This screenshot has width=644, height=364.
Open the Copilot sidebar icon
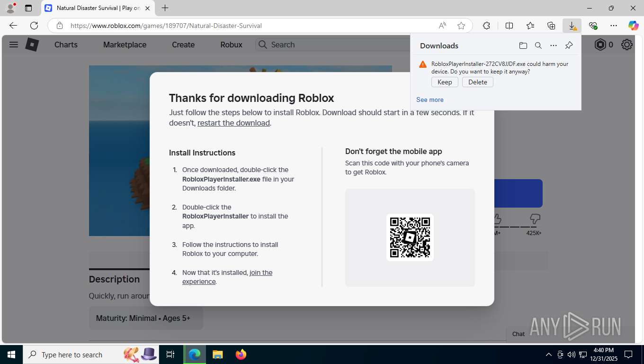633,26
